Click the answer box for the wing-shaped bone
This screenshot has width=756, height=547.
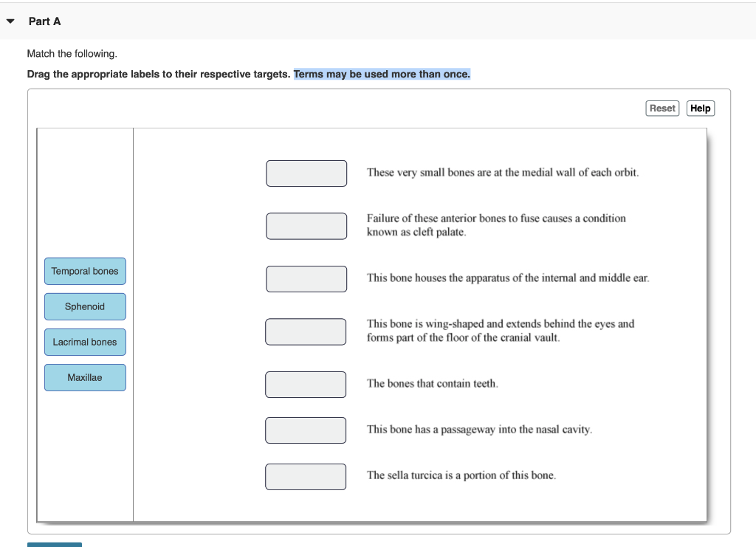[x=306, y=331]
